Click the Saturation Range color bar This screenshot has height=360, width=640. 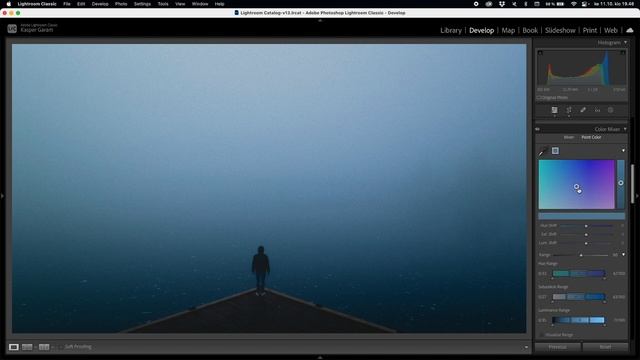pyautogui.click(x=578, y=297)
